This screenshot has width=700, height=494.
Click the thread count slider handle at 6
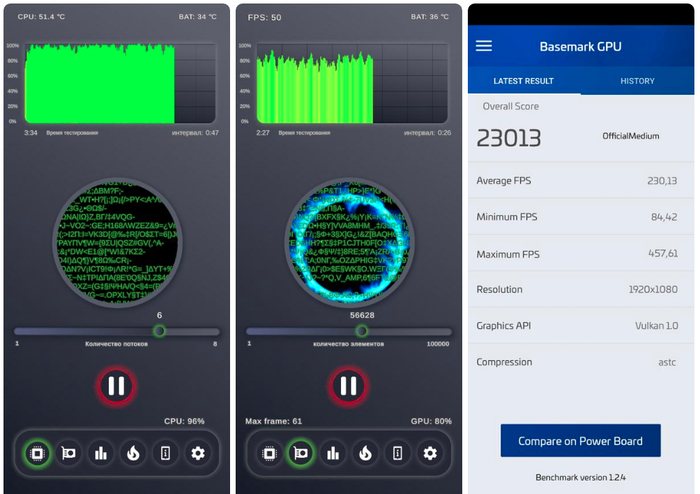(159, 331)
